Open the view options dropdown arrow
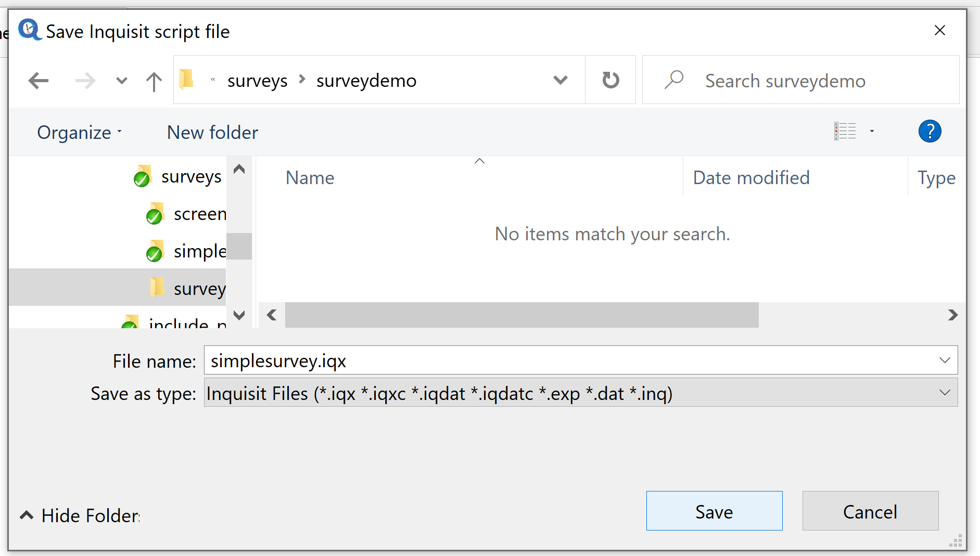This screenshot has width=980, height=556. click(872, 131)
